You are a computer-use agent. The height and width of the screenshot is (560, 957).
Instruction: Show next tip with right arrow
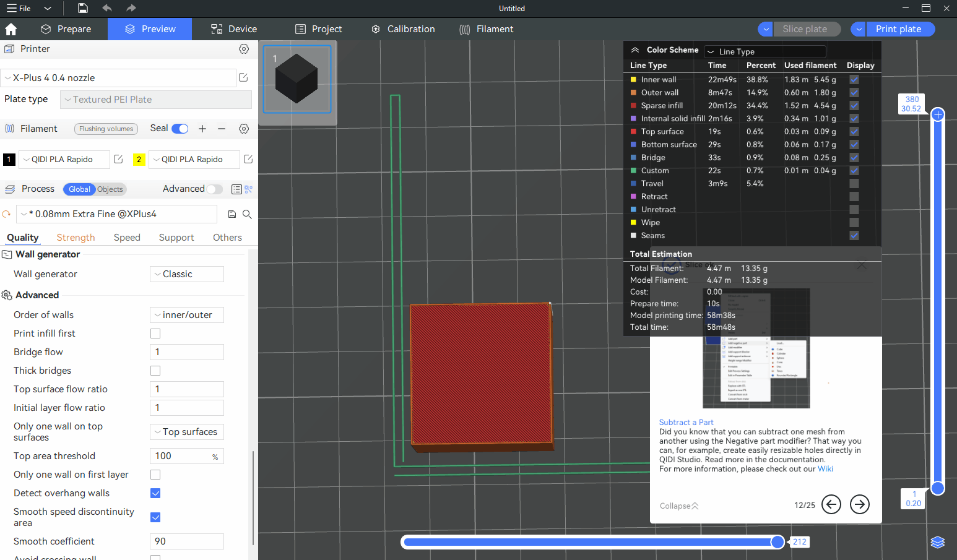[859, 505]
